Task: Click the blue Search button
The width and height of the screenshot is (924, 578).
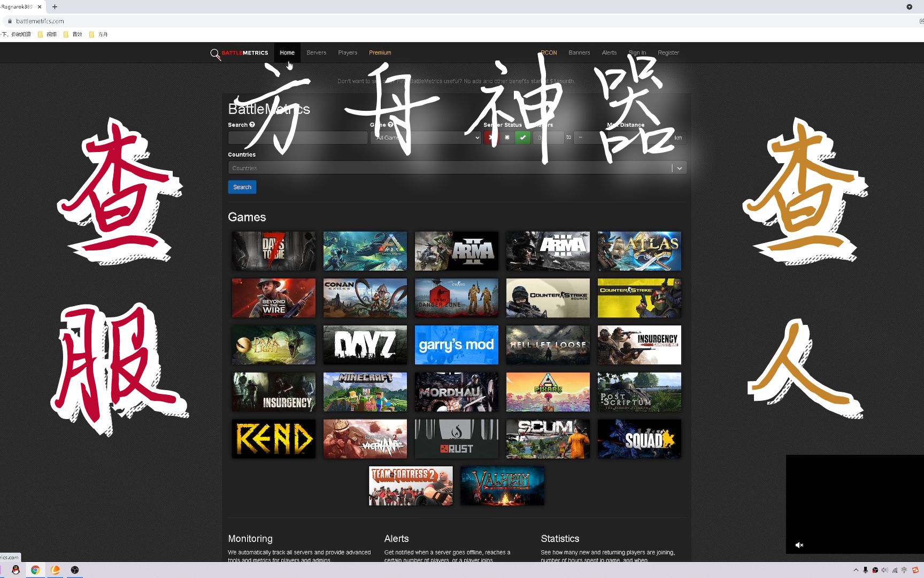Action: [x=242, y=187]
